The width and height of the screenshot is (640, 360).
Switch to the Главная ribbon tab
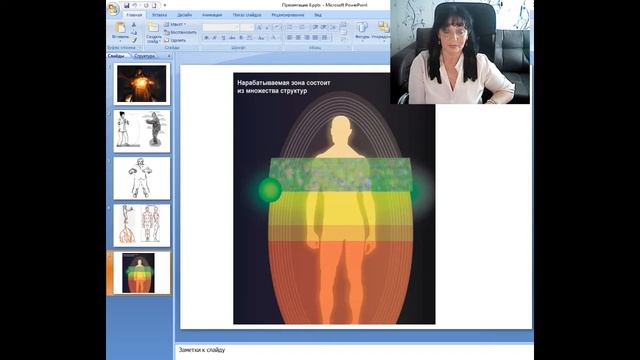point(134,15)
